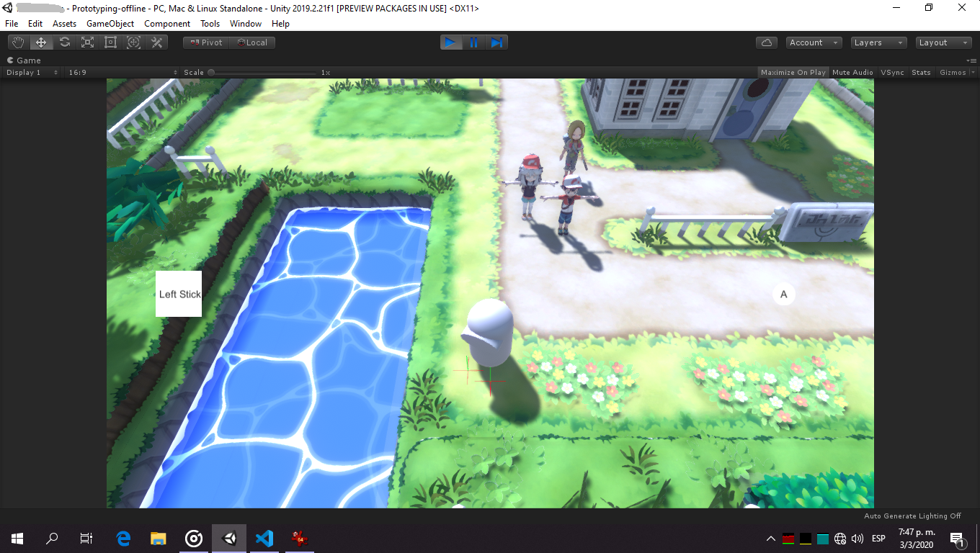Open the Component menu

pyautogui.click(x=167, y=24)
